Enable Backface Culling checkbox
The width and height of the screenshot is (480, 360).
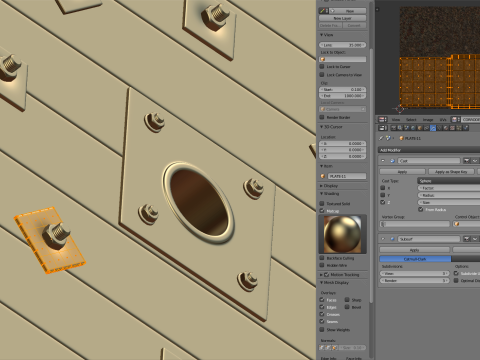point(322,258)
